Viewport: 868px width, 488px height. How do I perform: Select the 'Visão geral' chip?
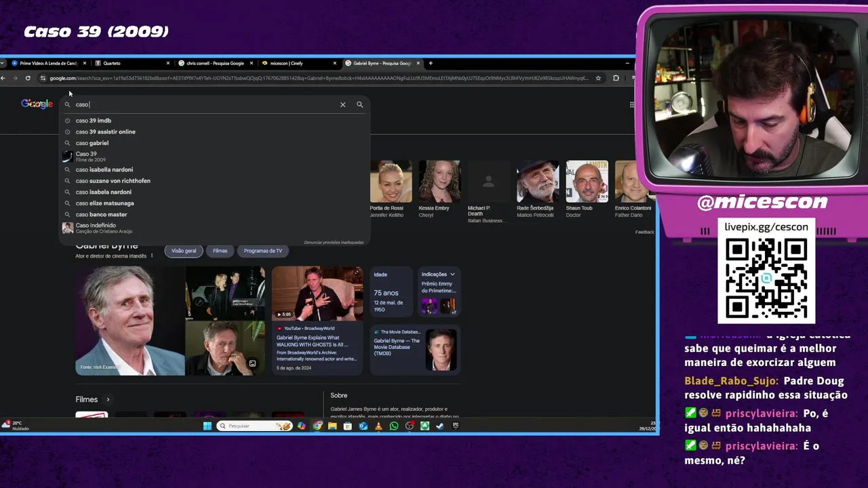click(184, 251)
